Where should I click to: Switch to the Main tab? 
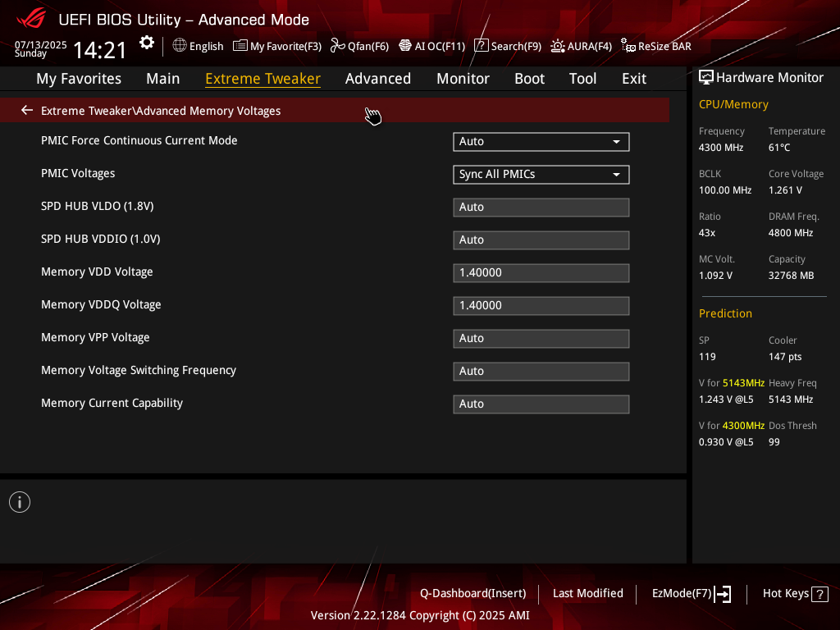pyautogui.click(x=163, y=79)
